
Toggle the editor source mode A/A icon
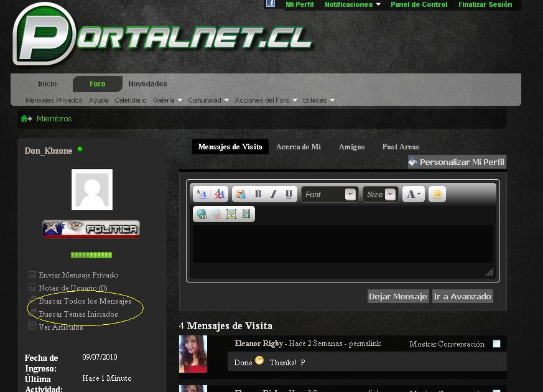[x=201, y=194]
